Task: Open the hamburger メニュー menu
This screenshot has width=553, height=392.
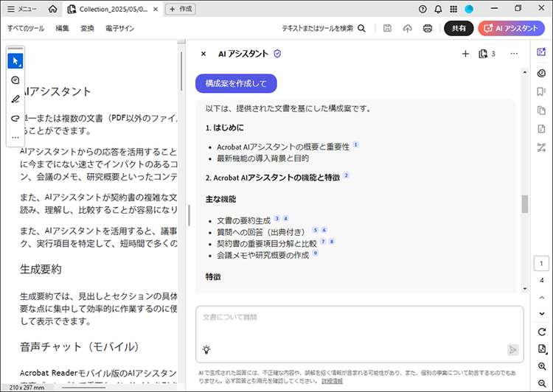Action: click(x=22, y=9)
